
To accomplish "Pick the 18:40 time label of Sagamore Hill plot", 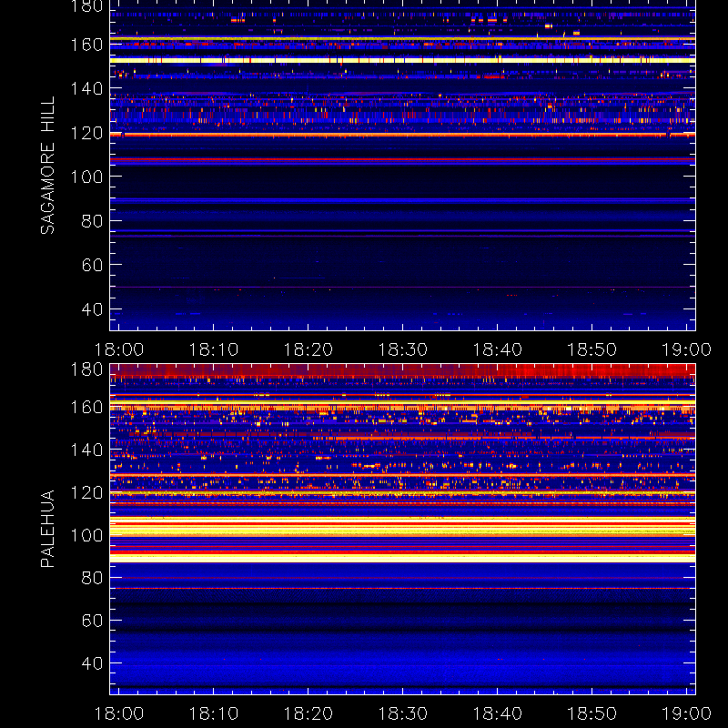I will [497, 349].
